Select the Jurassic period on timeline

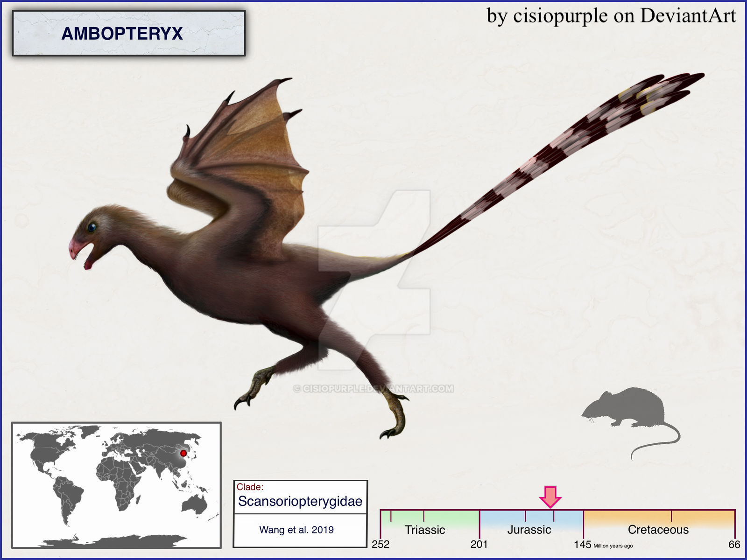[x=529, y=530]
